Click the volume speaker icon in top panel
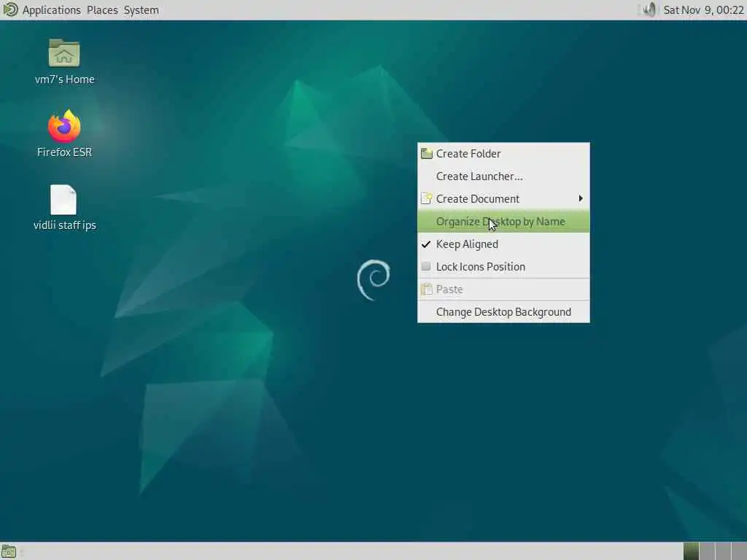The height and width of the screenshot is (560, 747). [649, 9]
